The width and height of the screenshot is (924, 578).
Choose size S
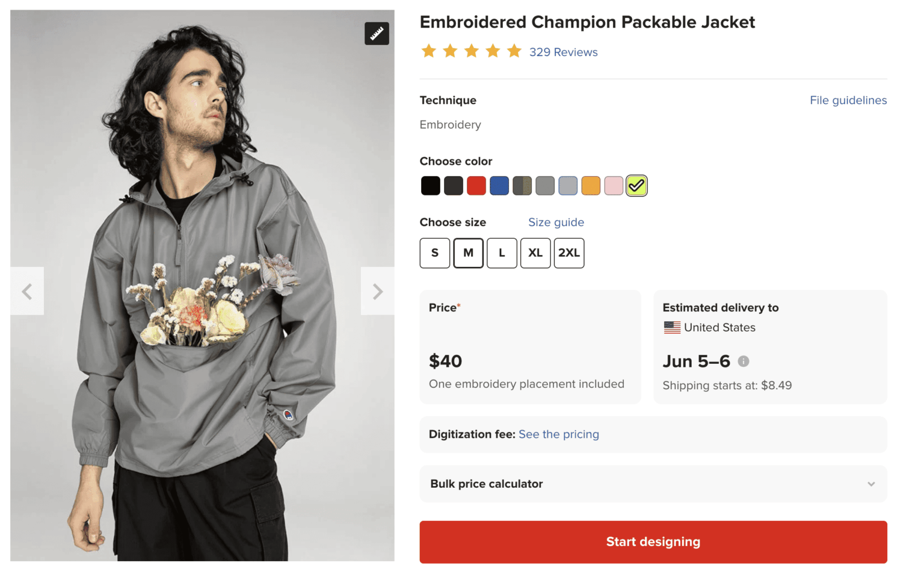(435, 253)
